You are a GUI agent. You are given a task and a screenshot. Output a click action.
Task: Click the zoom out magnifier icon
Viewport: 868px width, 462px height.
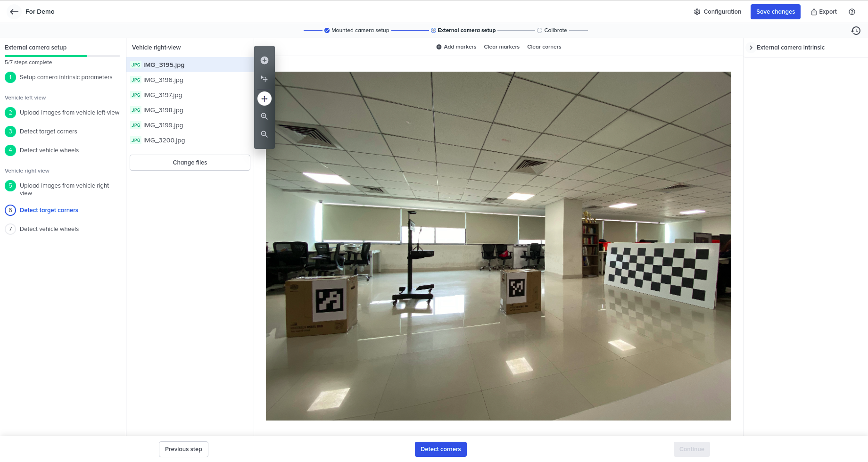coord(265,134)
